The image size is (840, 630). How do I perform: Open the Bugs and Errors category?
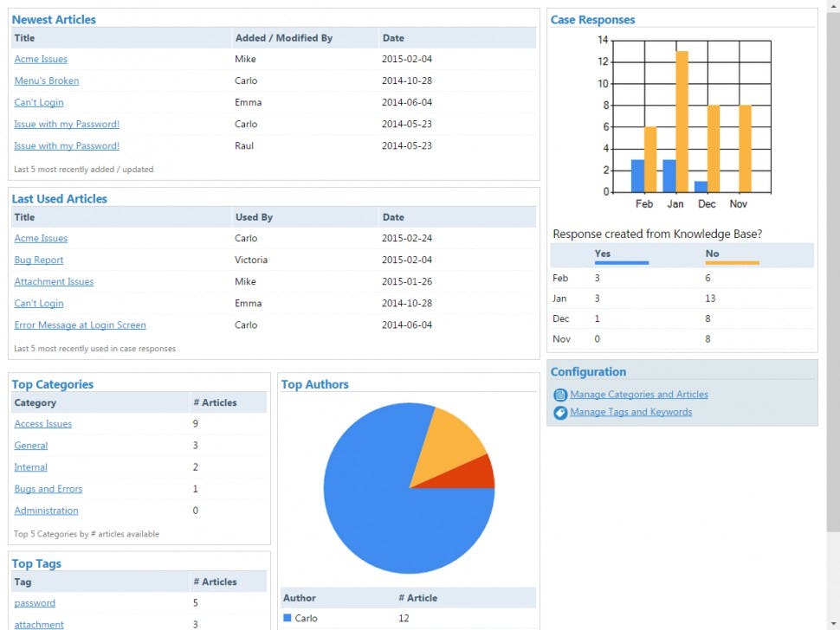point(48,489)
